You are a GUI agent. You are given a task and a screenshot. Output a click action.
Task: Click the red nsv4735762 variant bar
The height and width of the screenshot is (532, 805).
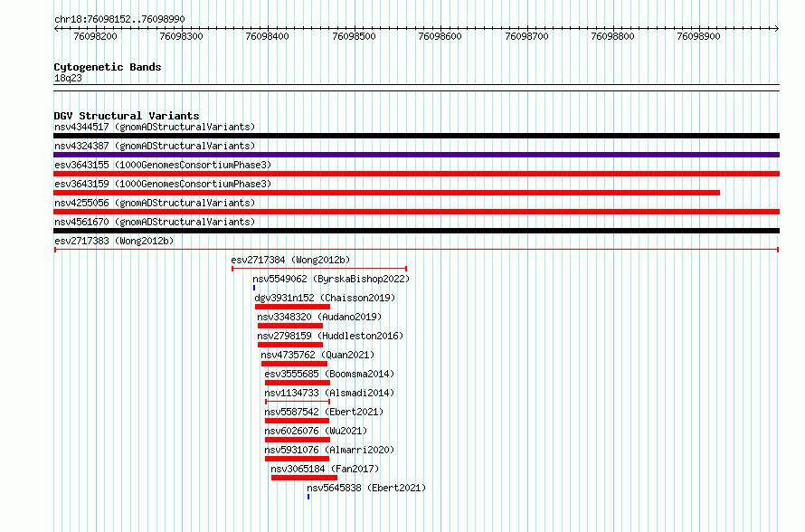[x=294, y=364]
